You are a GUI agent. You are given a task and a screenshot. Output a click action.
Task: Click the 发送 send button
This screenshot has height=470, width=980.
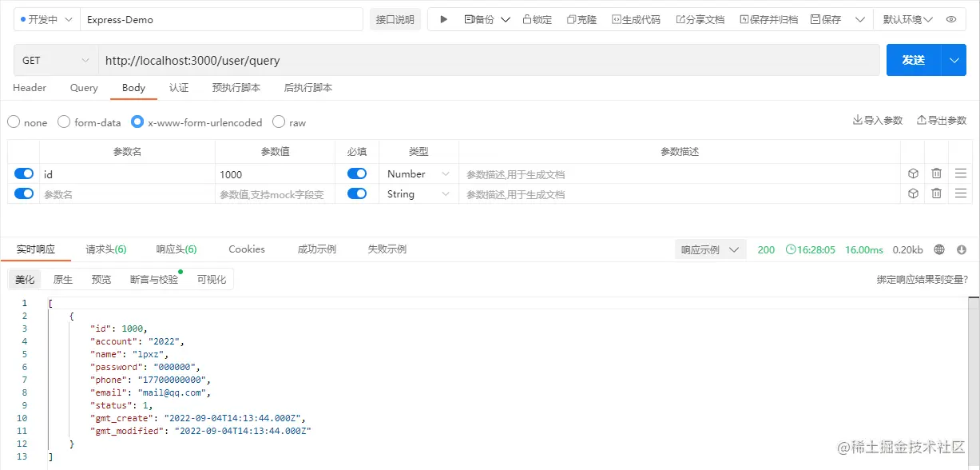[x=914, y=60]
